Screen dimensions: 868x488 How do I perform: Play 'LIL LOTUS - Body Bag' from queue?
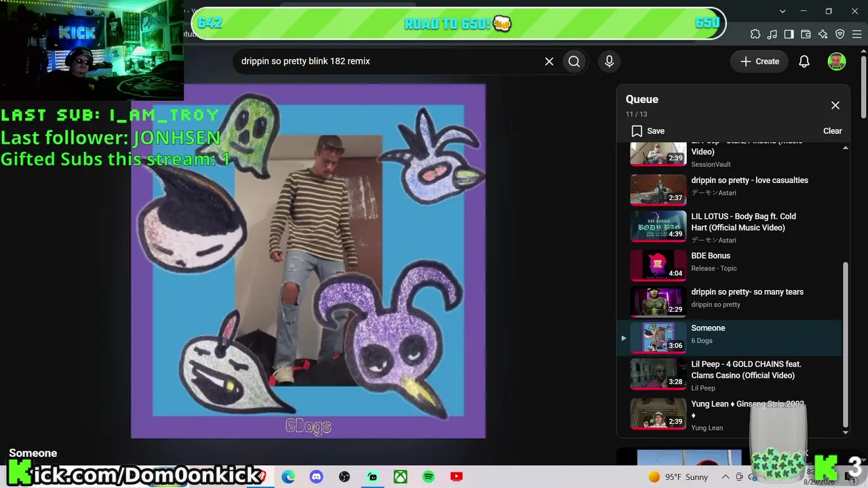[x=744, y=222]
